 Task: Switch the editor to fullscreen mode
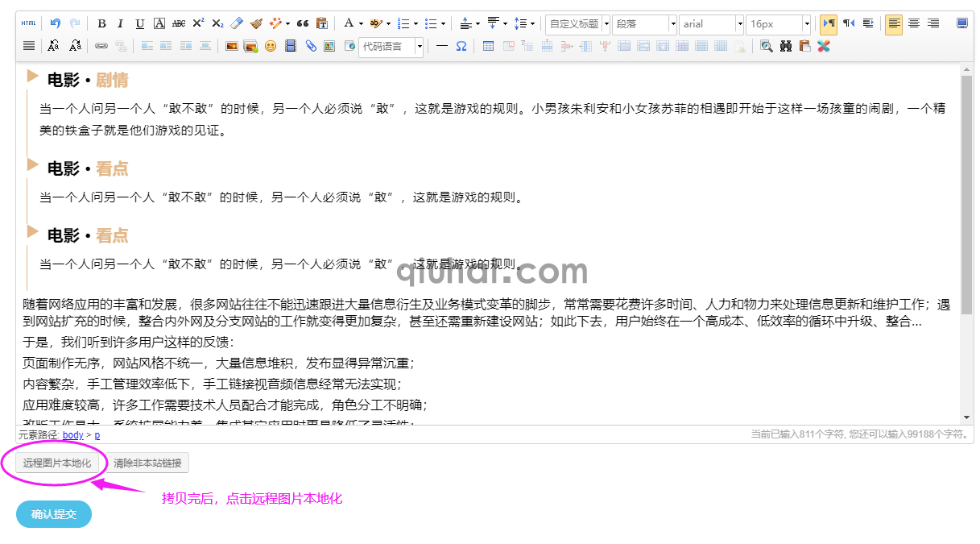click(x=963, y=23)
